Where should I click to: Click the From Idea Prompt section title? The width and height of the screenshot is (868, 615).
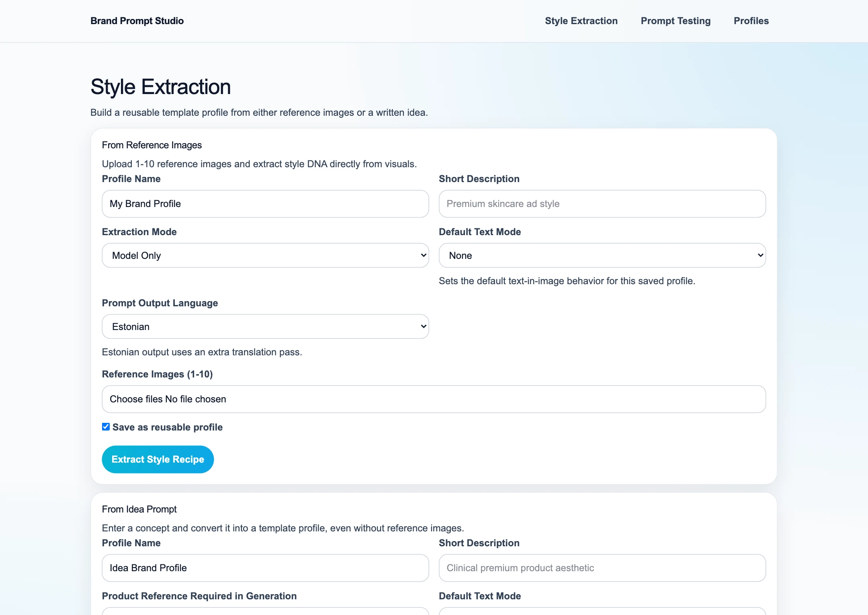point(139,509)
